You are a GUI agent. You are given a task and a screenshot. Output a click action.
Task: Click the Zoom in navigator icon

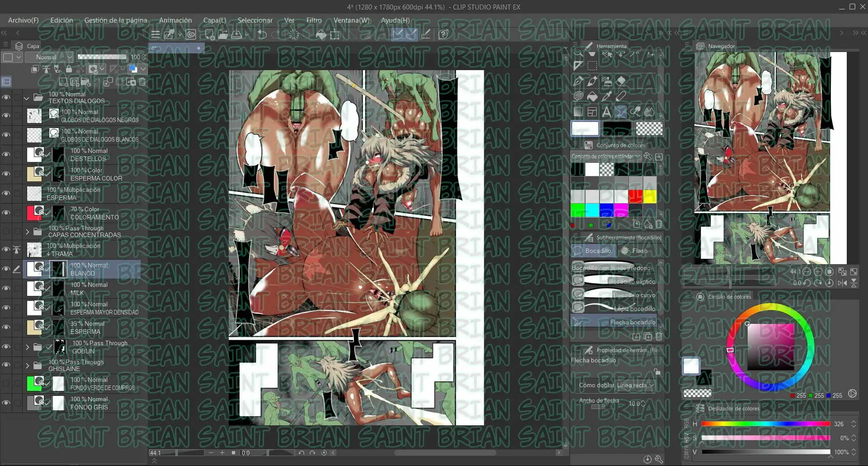tap(818, 272)
